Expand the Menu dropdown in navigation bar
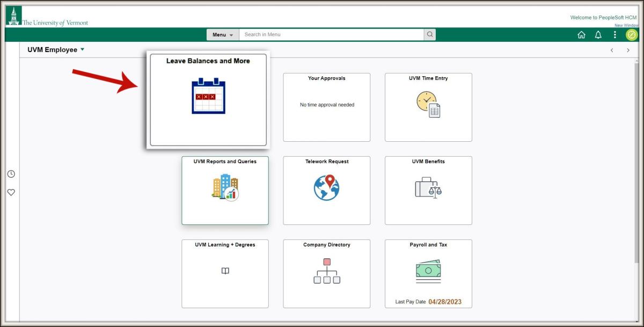The image size is (644, 327). (222, 34)
